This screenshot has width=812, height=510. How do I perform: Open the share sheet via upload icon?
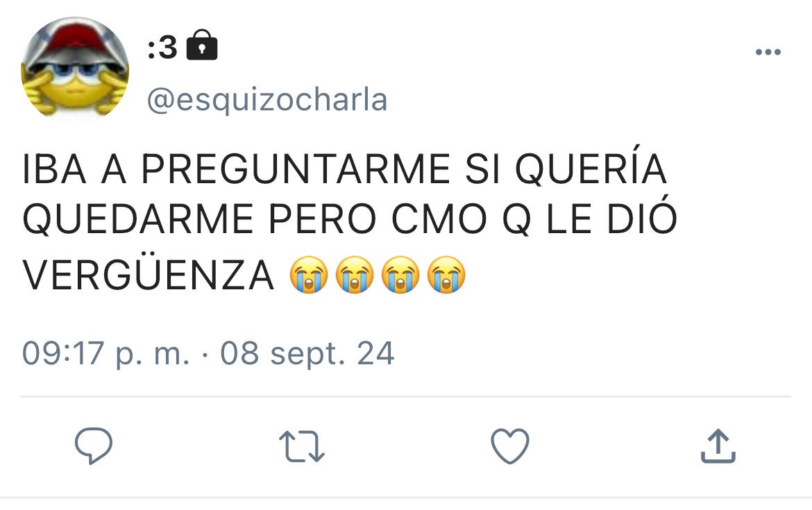click(x=718, y=445)
